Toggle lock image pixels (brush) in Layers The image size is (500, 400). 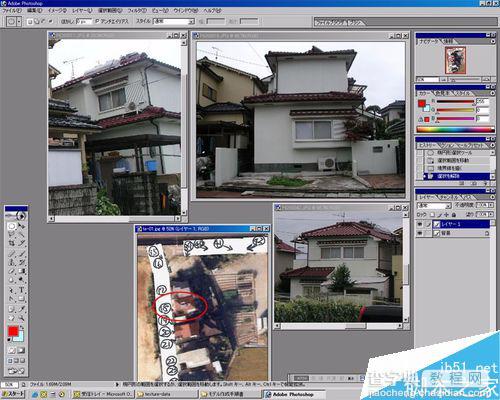(440, 215)
